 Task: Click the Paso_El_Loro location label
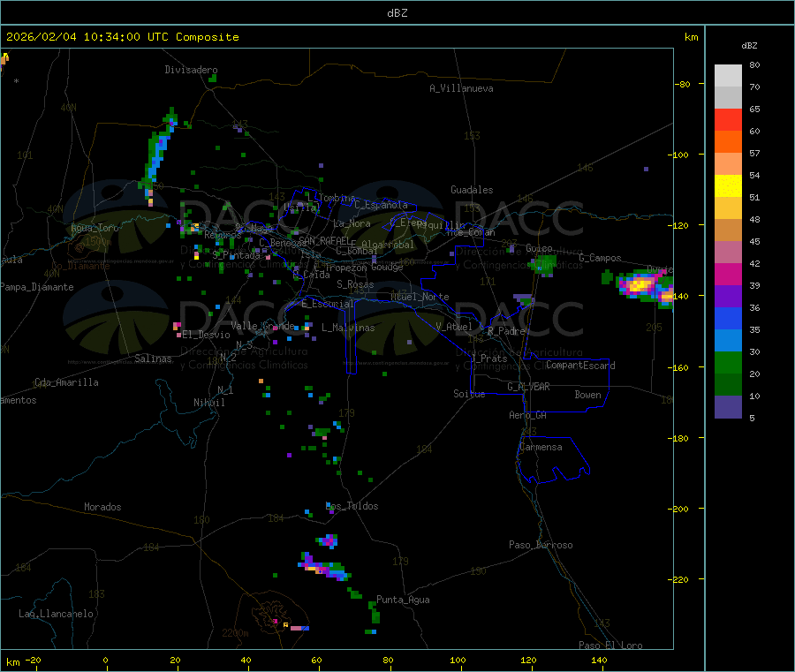coord(610,646)
